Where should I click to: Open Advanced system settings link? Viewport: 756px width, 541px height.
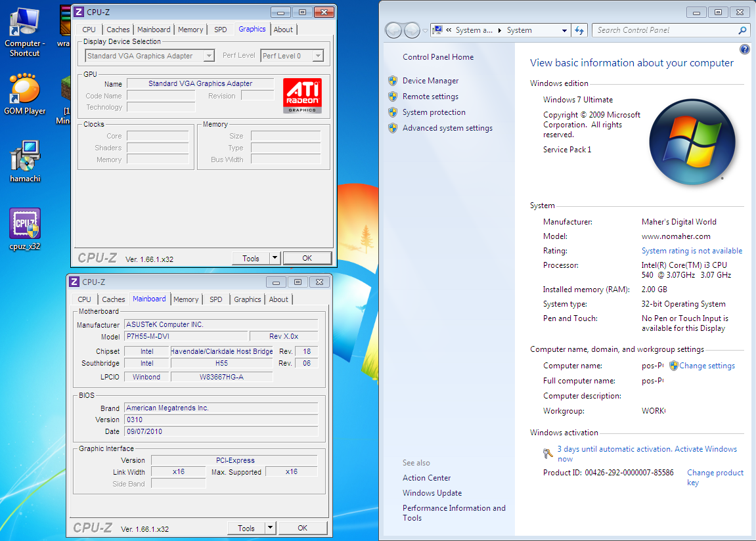point(447,128)
